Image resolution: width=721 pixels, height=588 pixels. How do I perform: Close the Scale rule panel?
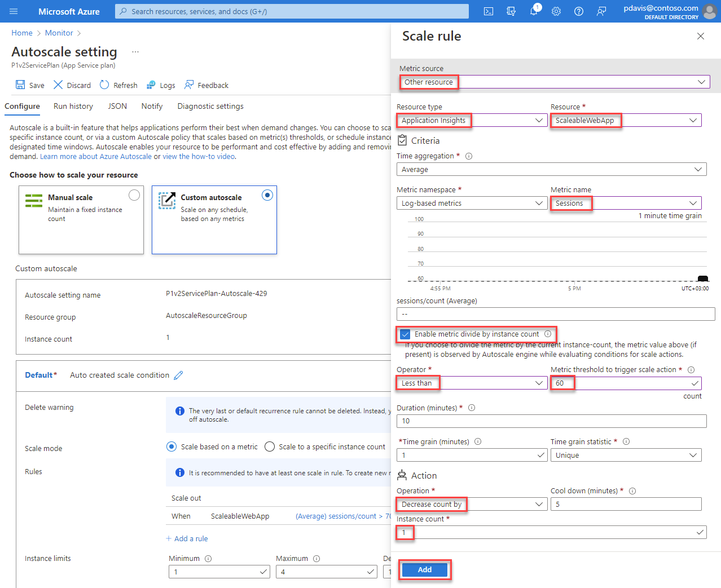701,36
